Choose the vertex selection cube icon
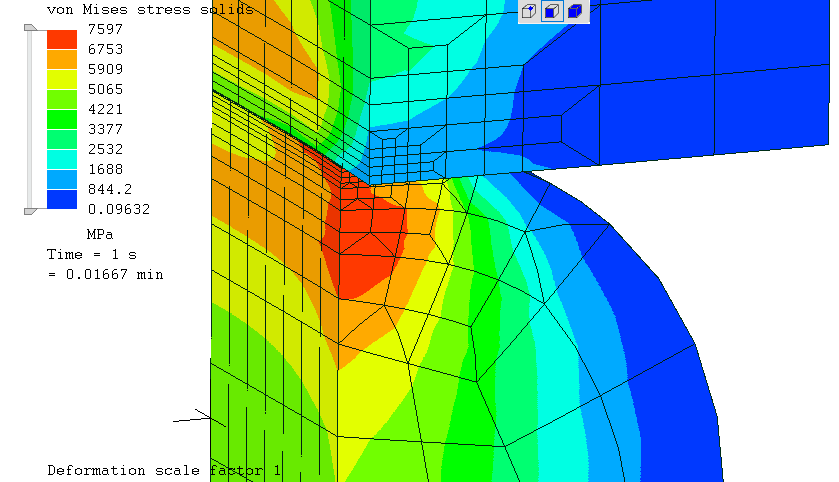This screenshot has width=839, height=482. (x=529, y=11)
